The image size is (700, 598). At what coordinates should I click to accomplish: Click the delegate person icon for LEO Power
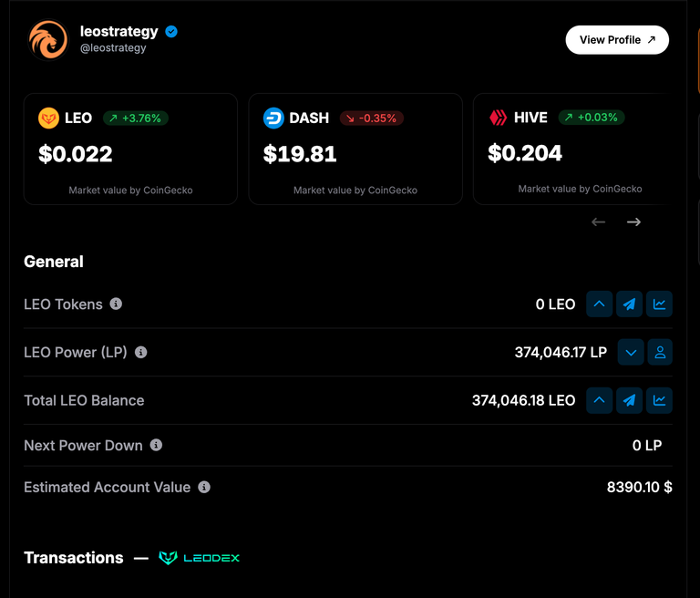660,353
